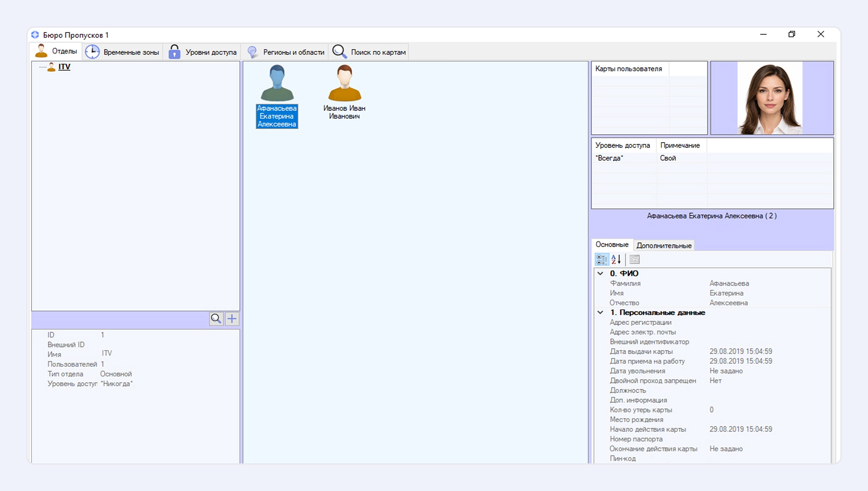Select ITV department in tree
Image resolution: width=868 pixels, height=491 pixels.
click(x=64, y=67)
